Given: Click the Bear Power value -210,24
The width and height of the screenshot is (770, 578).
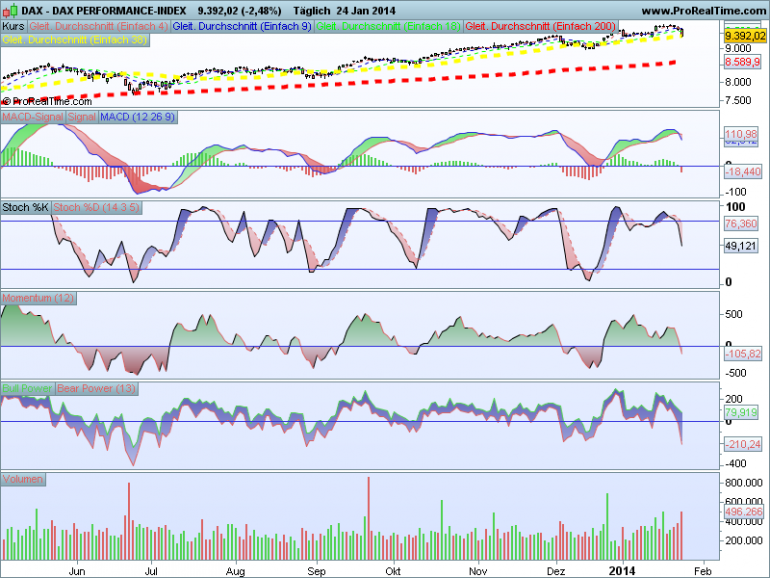Looking at the screenshot, I should [743, 444].
